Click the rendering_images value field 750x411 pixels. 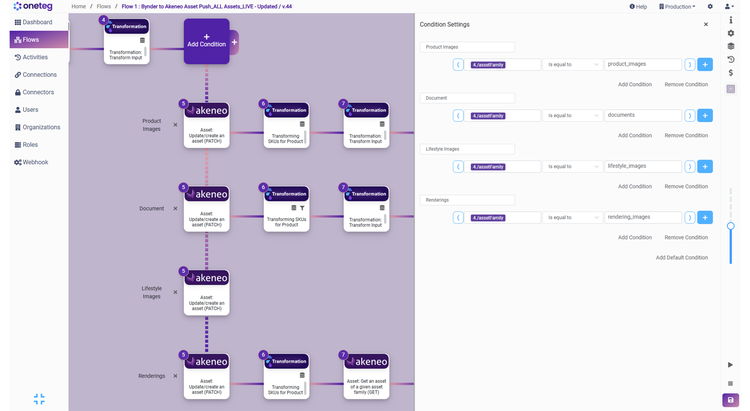[x=643, y=217]
